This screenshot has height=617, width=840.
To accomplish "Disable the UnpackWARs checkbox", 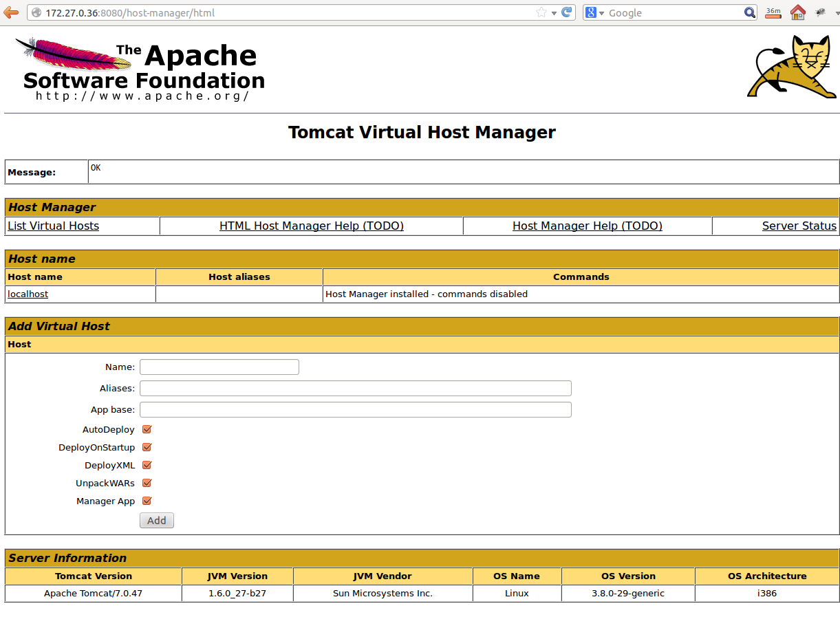I will [147, 483].
